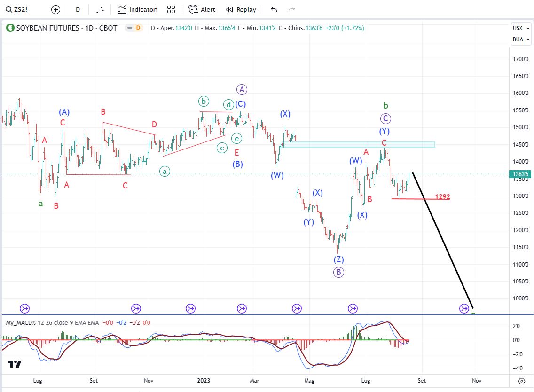Open the Indicatori menu
The width and height of the screenshot is (534, 392).
138,9
